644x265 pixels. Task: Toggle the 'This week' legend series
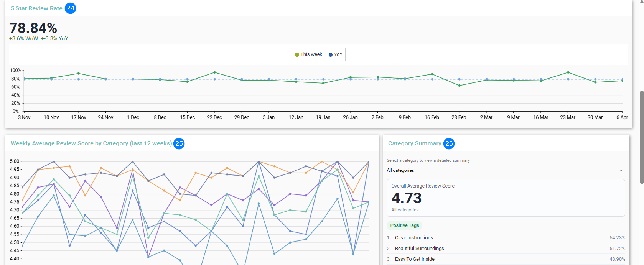pyautogui.click(x=308, y=54)
